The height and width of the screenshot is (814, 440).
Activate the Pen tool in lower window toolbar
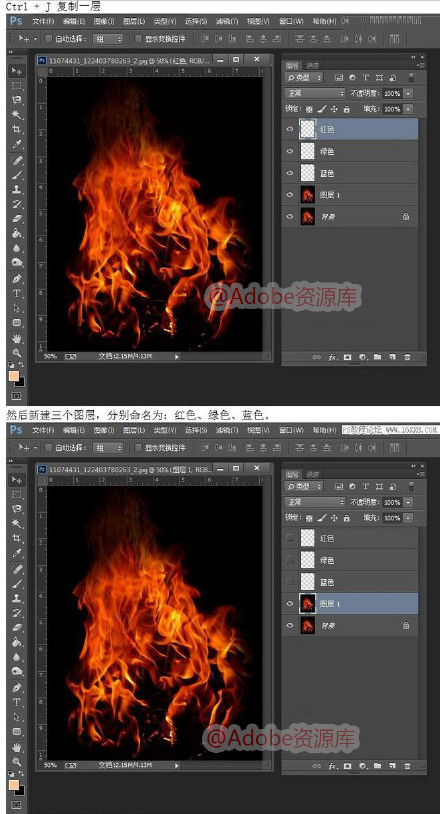[17, 687]
